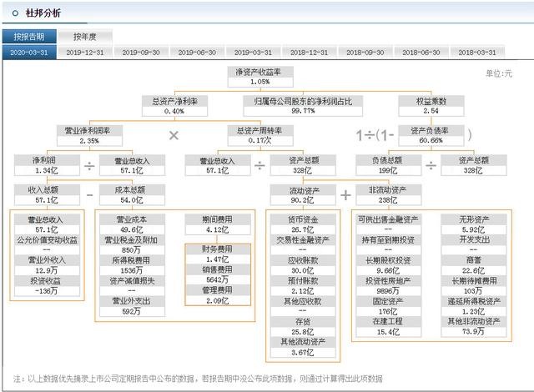The width and height of the screenshot is (534, 392).
Task: Select the 2018-03-31 date tab
Action: 477,53
